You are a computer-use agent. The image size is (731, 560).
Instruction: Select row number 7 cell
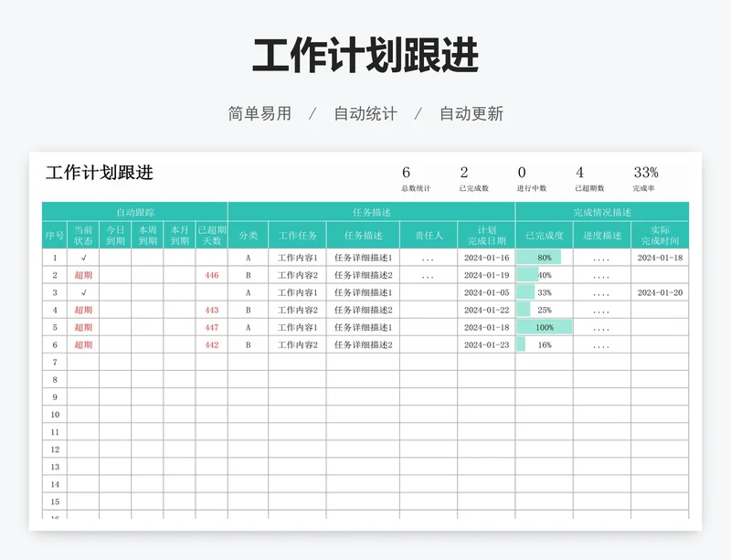coord(55,363)
